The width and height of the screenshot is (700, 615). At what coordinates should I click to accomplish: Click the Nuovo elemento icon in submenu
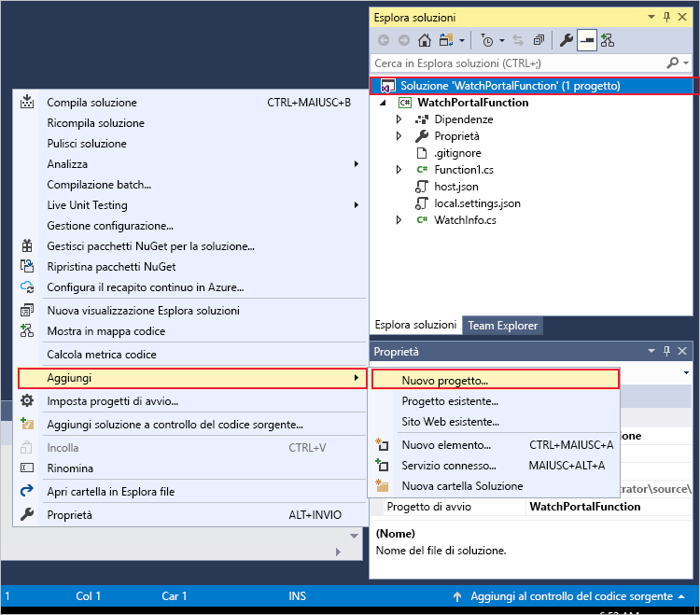tap(382, 444)
